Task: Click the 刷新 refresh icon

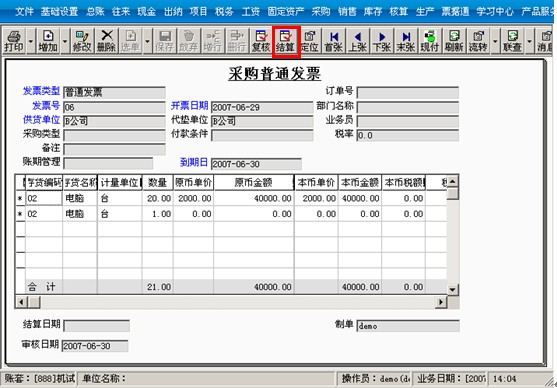Action: pyautogui.click(x=454, y=41)
